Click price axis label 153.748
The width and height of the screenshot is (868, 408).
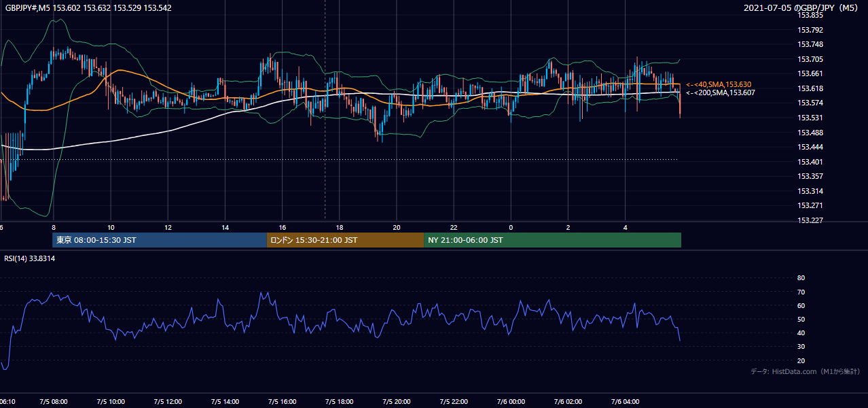coord(810,44)
